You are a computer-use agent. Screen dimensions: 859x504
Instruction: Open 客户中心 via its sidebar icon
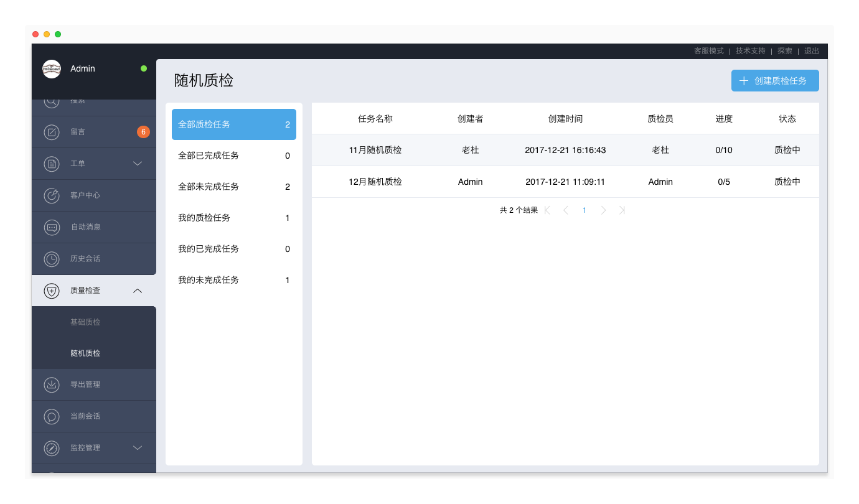(x=52, y=195)
